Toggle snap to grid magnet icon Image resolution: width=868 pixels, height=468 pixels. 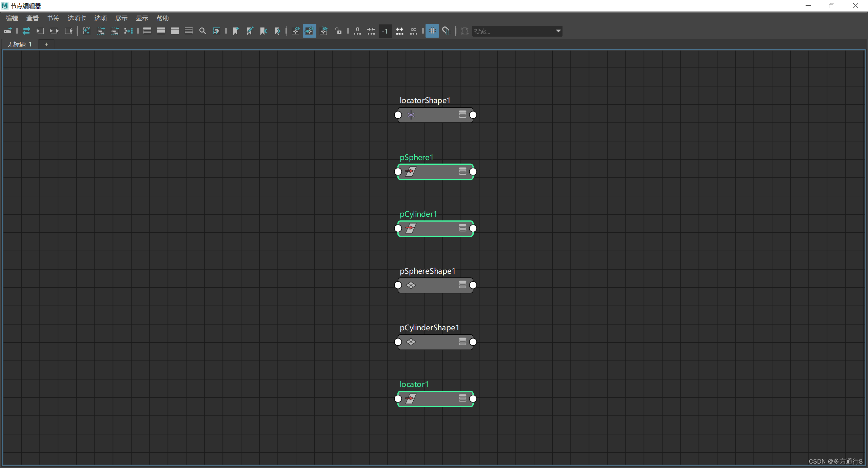pyautogui.click(x=446, y=31)
